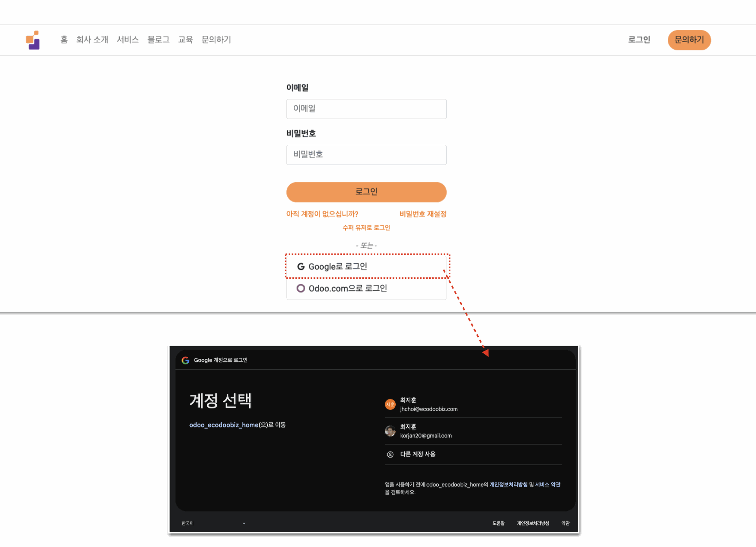Click the orange 지훈 avatar icon
This screenshot has height=547, width=756.
[x=390, y=405]
